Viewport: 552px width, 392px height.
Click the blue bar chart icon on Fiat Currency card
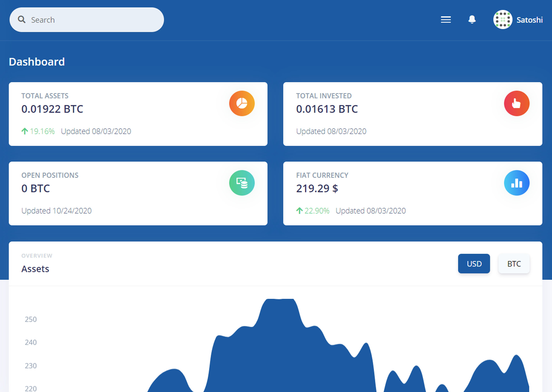pyautogui.click(x=517, y=183)
